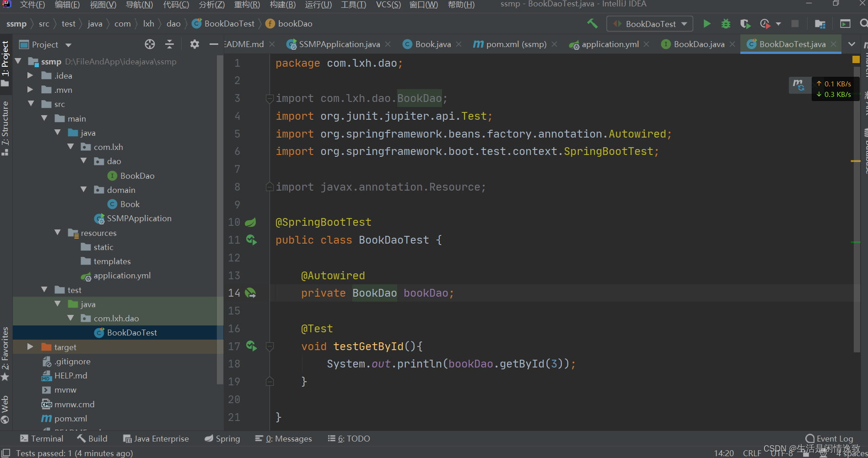The width and height of the screenshot is (868, 458).
Task: Collapse the import block at line 3
Action: click(x=269, y=98)
